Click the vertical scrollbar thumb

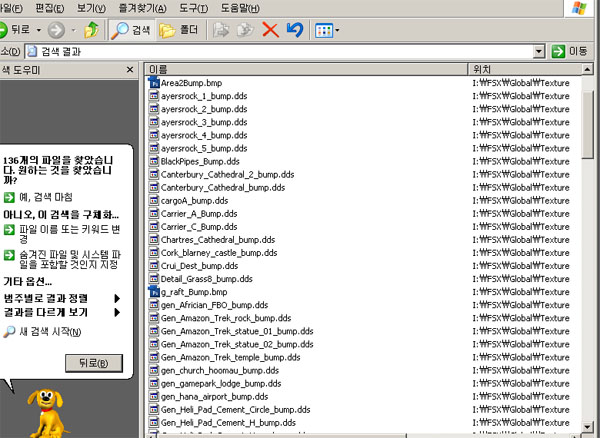587,124
